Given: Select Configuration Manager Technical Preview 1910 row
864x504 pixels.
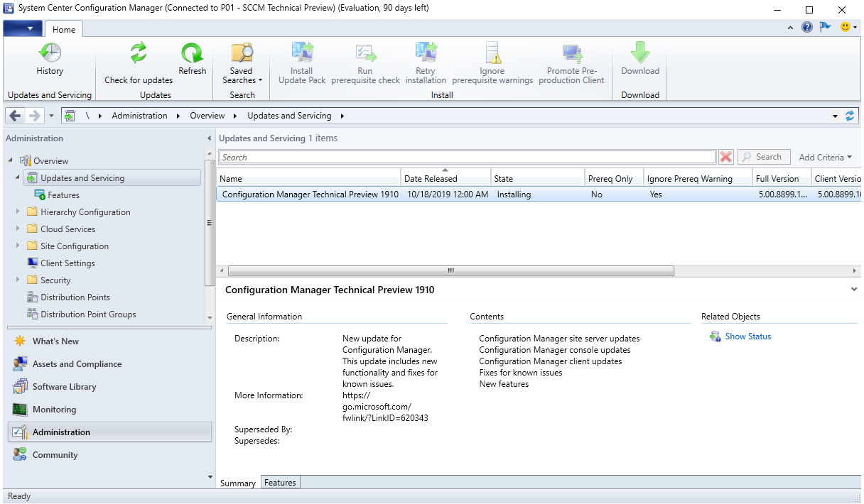Looking at the screenshot, I should tap(310, 195).
